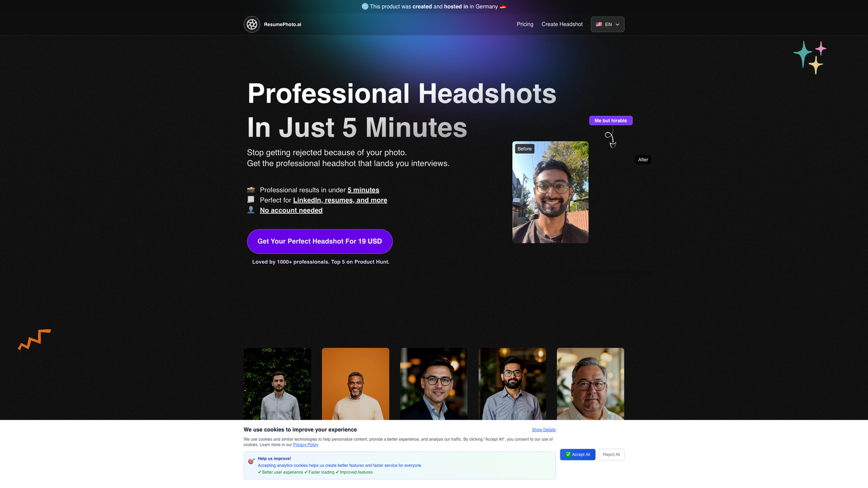This screenshot has height=488, width=868.
Task: Click the briefcase icon next to the LinkedIn line
Action: pos(251,199)
